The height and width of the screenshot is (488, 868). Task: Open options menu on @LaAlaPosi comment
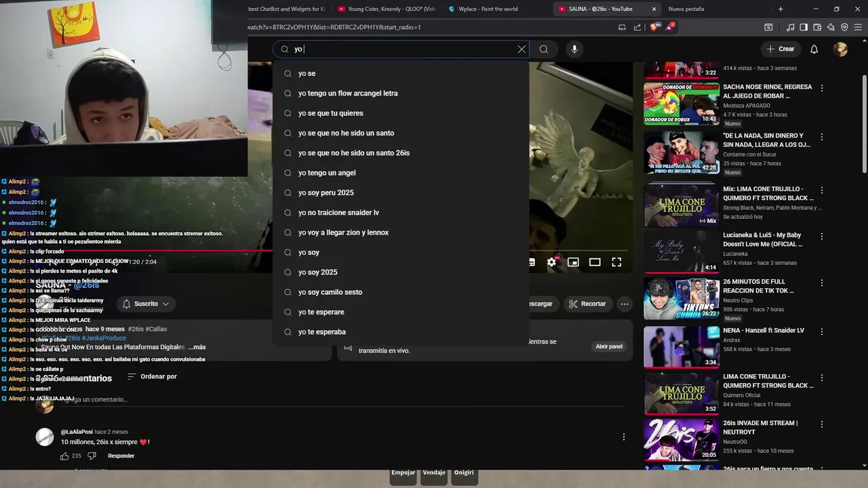click(624, 437)
